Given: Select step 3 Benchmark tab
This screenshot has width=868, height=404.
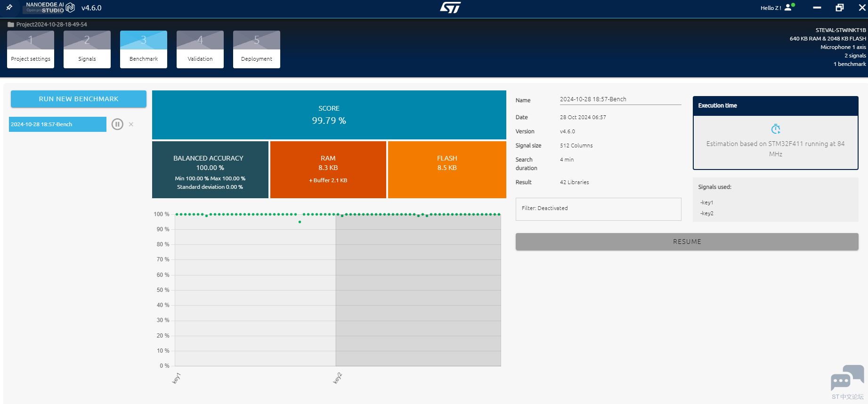Looking at the screenshot, I should point(144,49).
